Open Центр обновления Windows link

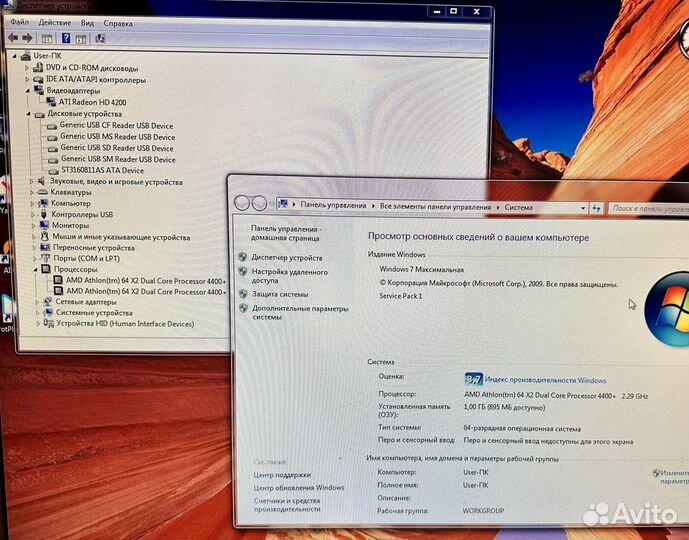pyautogui.click(x=299, y=488)
